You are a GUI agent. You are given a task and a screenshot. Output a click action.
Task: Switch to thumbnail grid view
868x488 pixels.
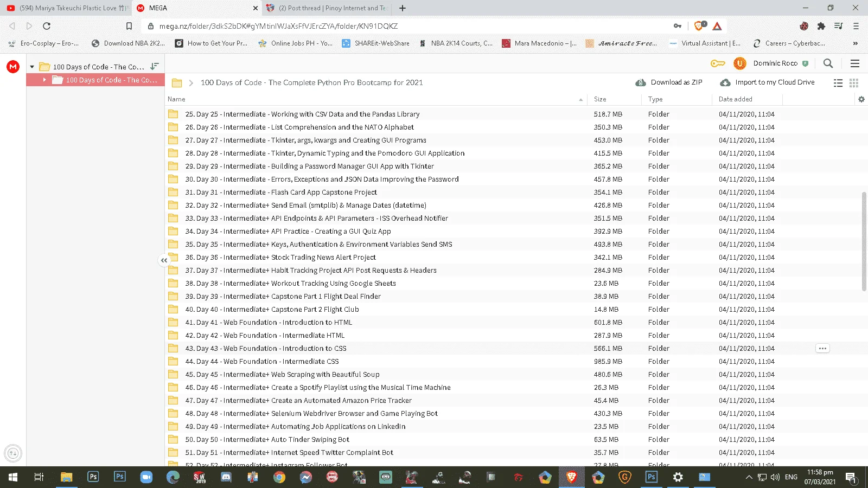click(854, 83)
